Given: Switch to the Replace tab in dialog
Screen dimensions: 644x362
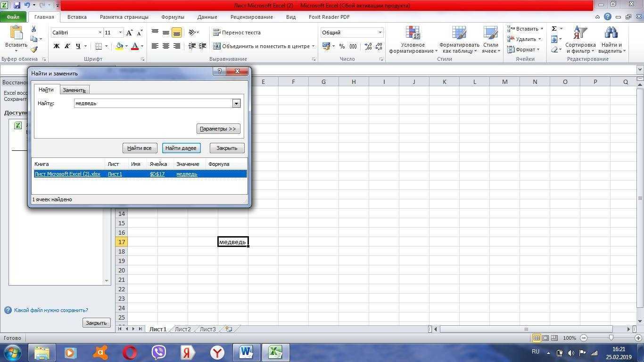Looking at the screenshot, I should pyautogui.click(x=74, y=90).
